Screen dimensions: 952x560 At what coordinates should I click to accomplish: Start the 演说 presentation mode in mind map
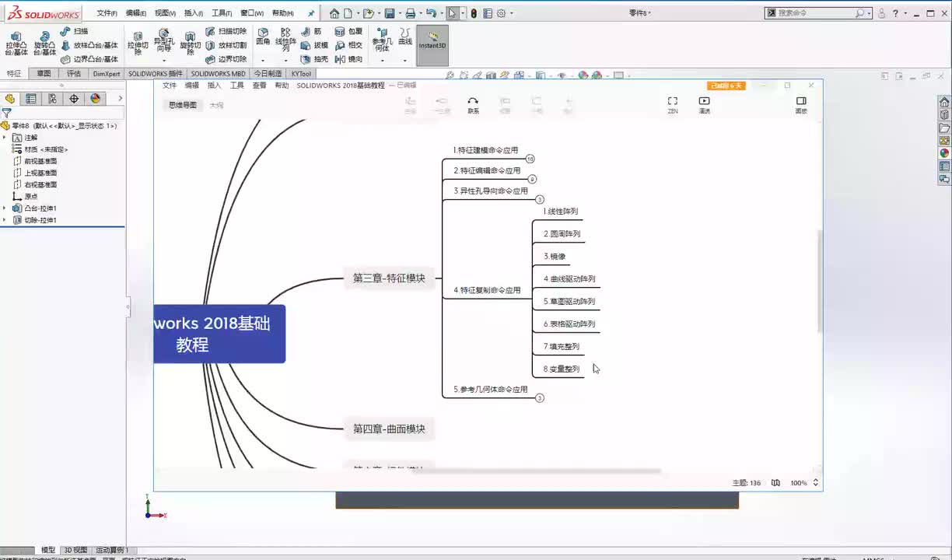point(704,105)
